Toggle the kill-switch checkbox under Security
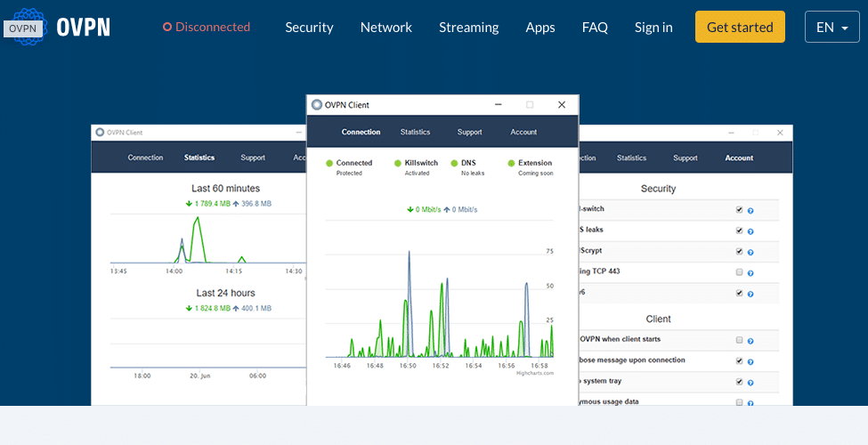 coord(739,210)
